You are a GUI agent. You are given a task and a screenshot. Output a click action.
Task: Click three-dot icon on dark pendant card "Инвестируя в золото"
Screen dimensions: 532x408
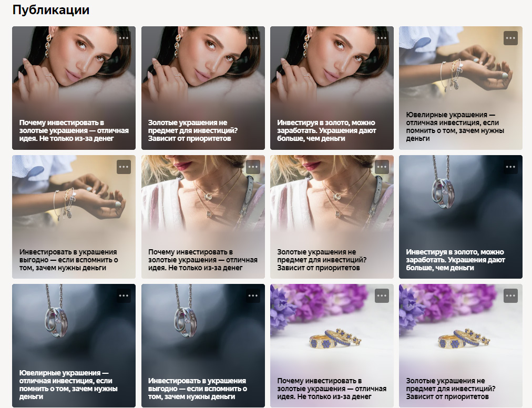510,167
